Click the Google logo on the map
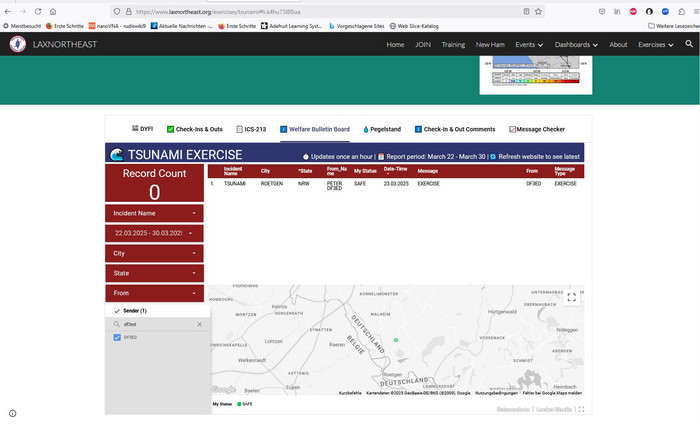 (223, 389)
